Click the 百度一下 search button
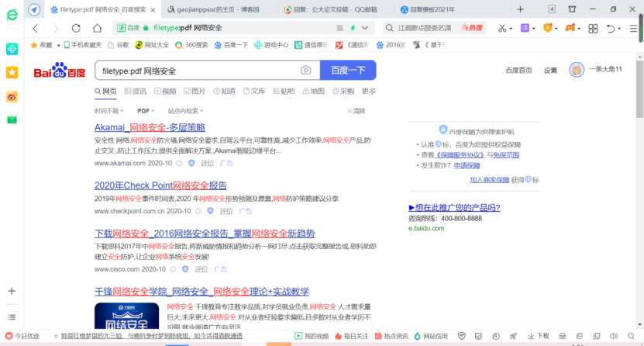The width and height of the screenshot is (644, 346). (x=348, y=71)
